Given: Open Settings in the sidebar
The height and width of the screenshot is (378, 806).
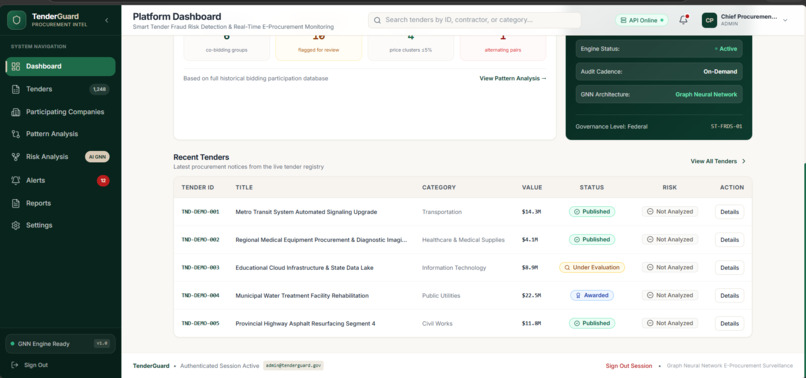Looking at the screenshot, I should pos(61,225).
